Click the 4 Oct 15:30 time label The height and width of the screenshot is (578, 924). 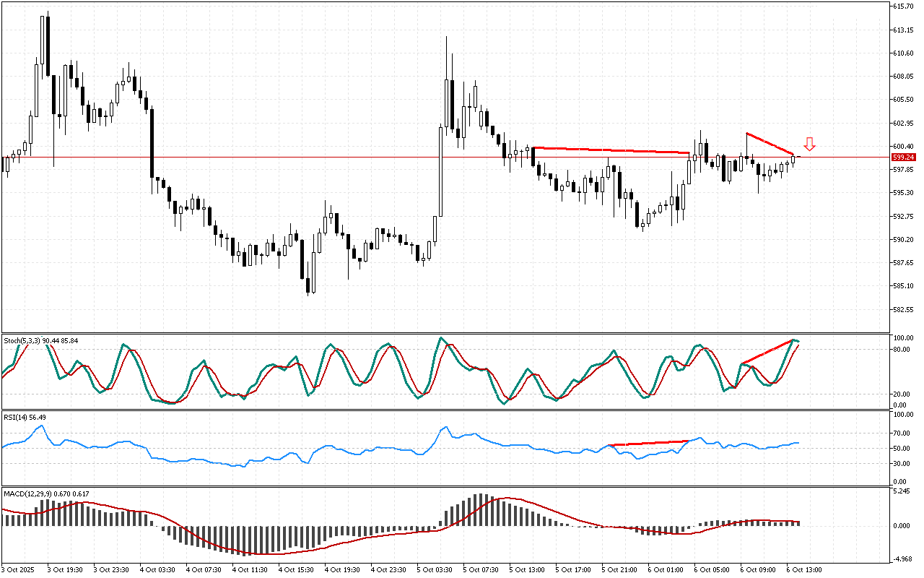(295, 569)
